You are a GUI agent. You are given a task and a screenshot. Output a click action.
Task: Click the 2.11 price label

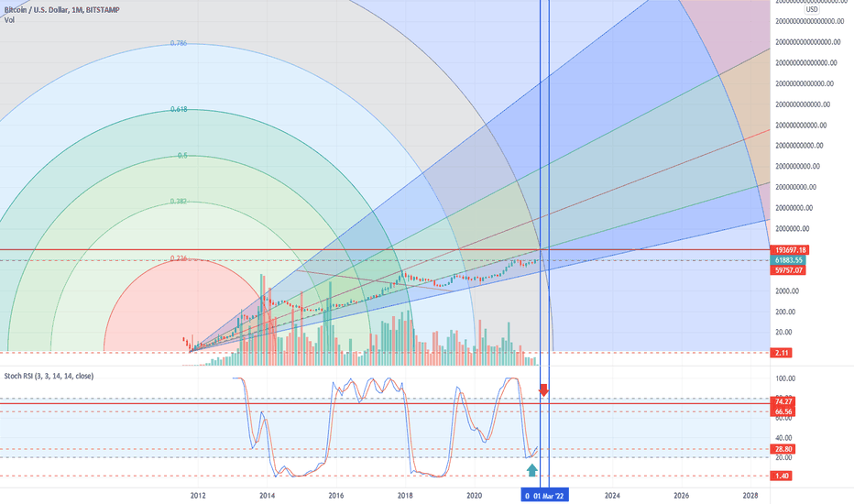(x=782, y=353)
